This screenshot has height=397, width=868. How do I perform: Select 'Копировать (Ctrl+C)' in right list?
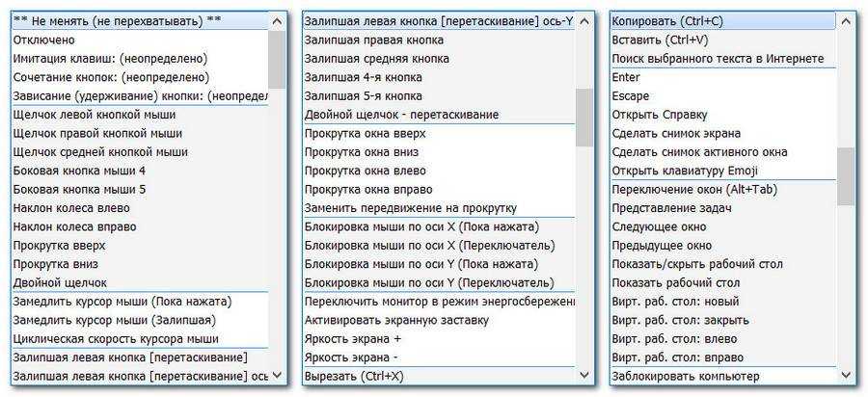pyautogui.click(x=666, y=21)
